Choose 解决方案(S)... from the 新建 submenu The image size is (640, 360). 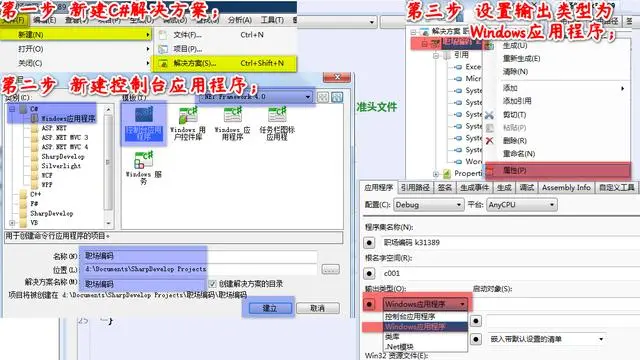pyautogui.click(x=224, y=63)
